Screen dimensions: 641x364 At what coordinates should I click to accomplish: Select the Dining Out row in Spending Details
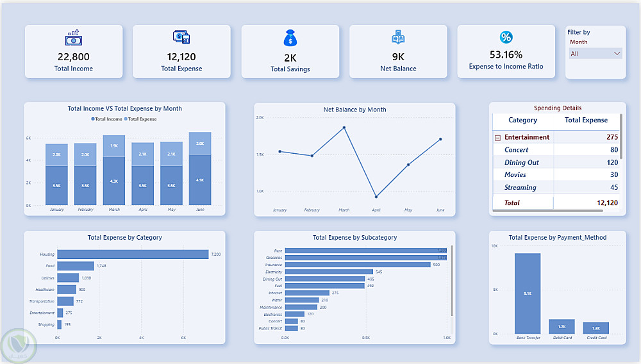point(556,162)
